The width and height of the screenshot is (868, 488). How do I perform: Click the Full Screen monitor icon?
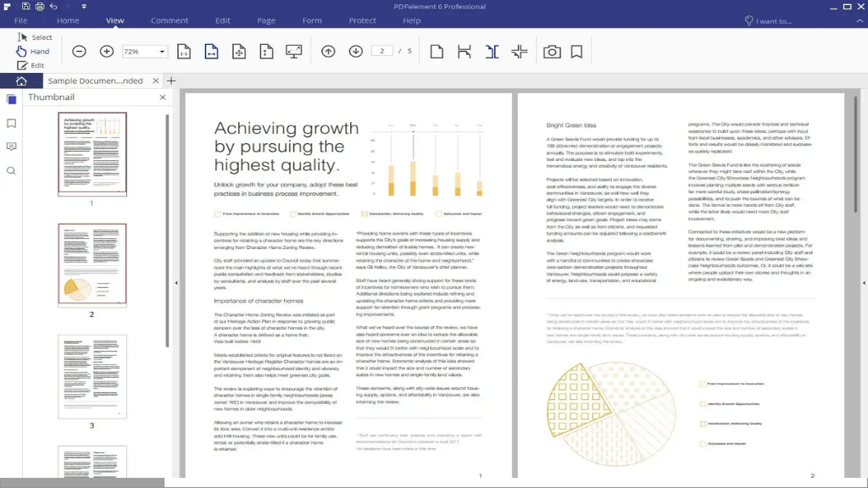294,52
